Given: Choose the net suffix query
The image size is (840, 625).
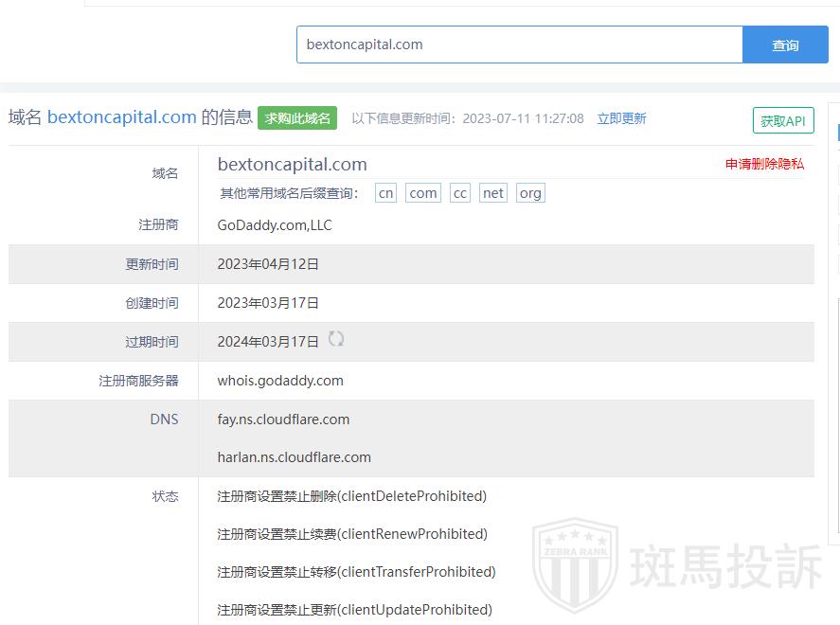Looking at the screenshot, I should pos(493,193).
